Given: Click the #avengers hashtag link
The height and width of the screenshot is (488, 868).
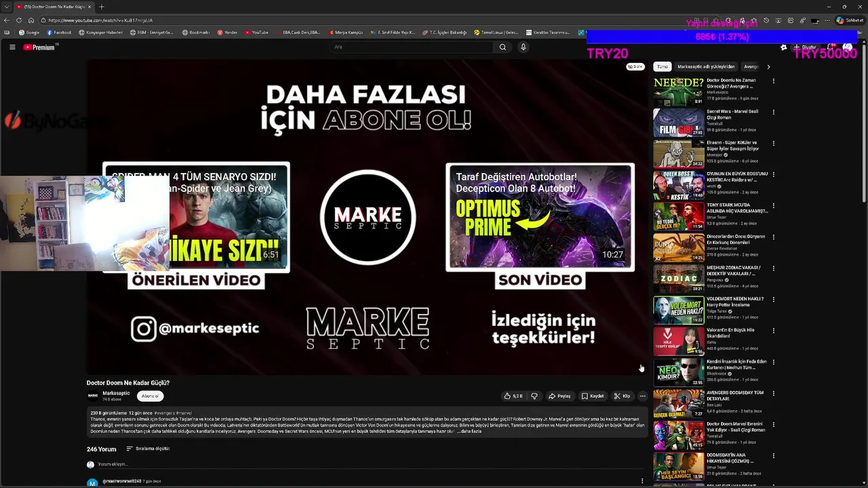Looking at the screenshot, I should tap(163, 413).
